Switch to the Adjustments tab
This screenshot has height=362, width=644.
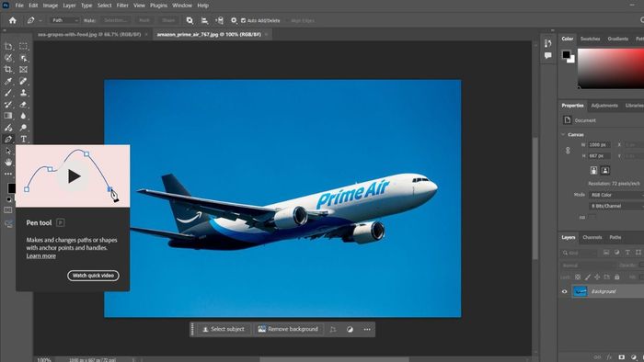coord(604,106)
